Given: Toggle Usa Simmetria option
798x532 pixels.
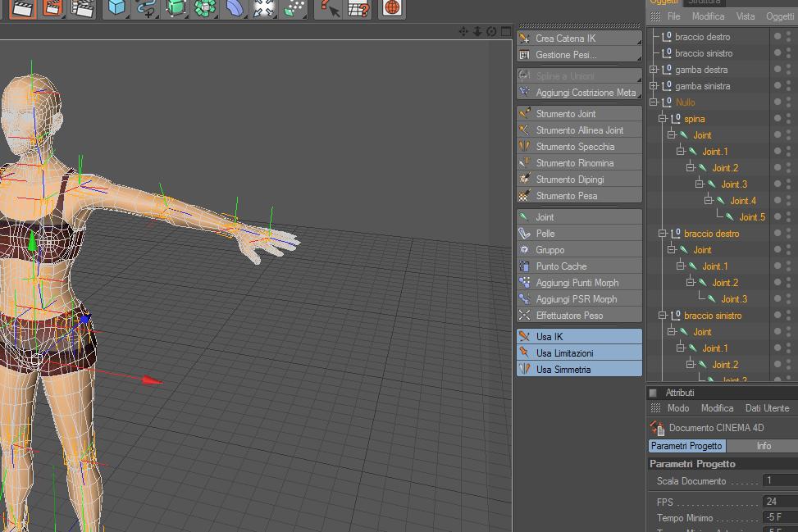Looking at the screenshot, I should click(579, 369).
